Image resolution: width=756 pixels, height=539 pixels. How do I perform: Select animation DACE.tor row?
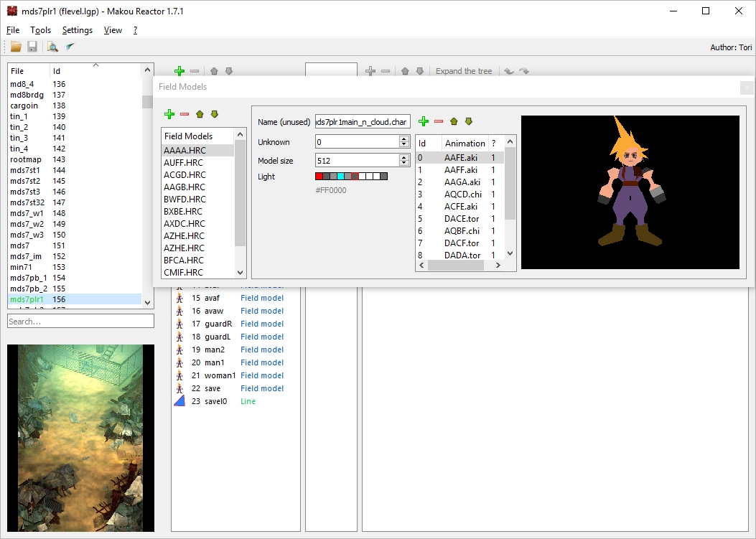pyautogui.click(x=459, y=219)
